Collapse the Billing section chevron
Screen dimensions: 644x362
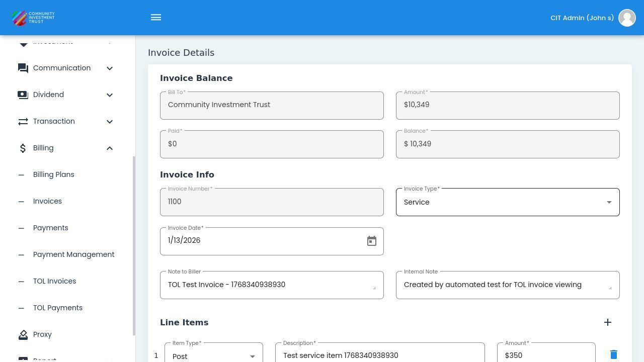click(109, 148)
